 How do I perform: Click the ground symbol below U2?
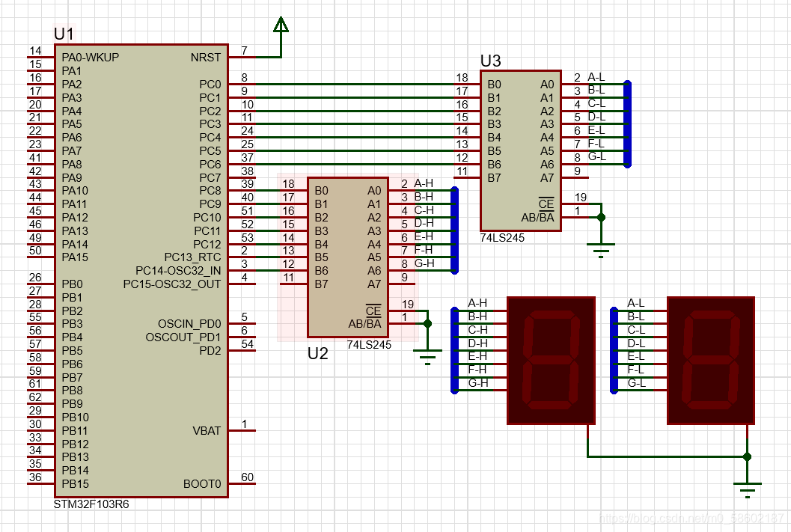[427, 358]
